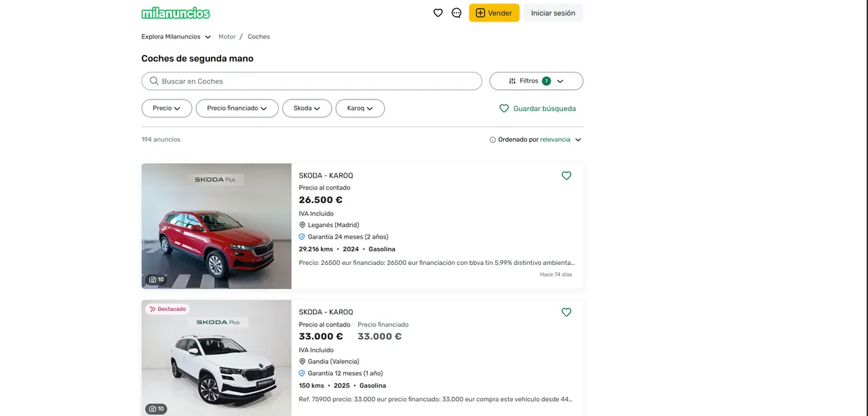Click the magnifier icon in the search bar
The image size is (868, 416).
pyautogui.click(x=154, y=81)
